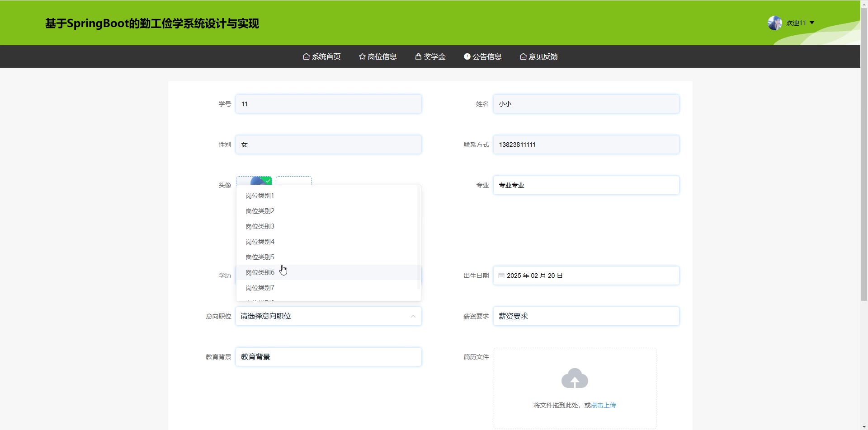The width and height of the screenshot is (868, 430).
Task: Click the 意见反馈 feedback icon
Action: (x=524, y=56)
